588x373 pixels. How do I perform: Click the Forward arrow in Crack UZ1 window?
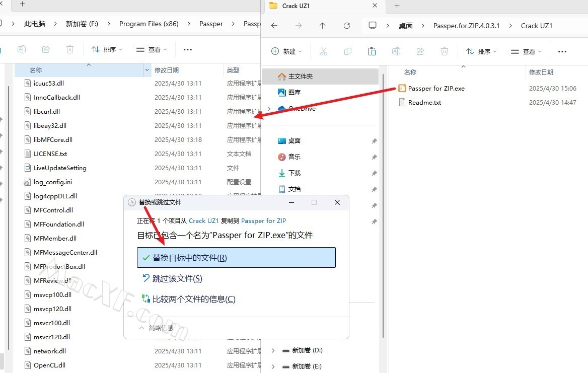click(x=299, y=26)
